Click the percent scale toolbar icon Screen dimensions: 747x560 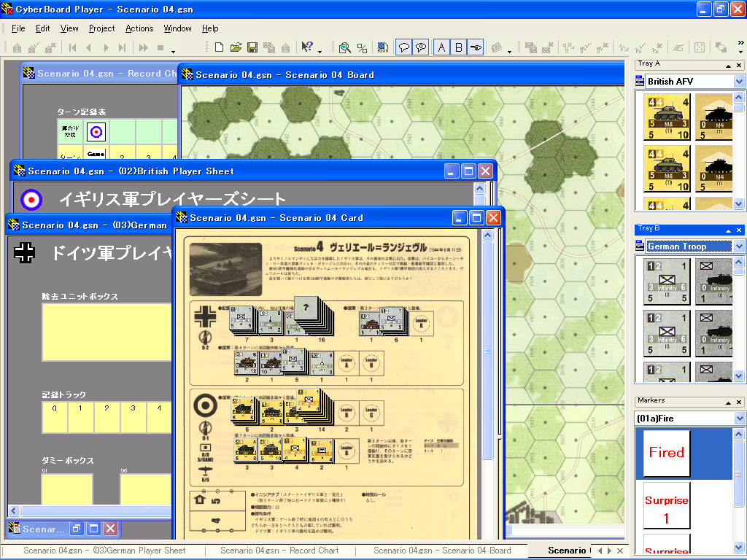[362, 47]
